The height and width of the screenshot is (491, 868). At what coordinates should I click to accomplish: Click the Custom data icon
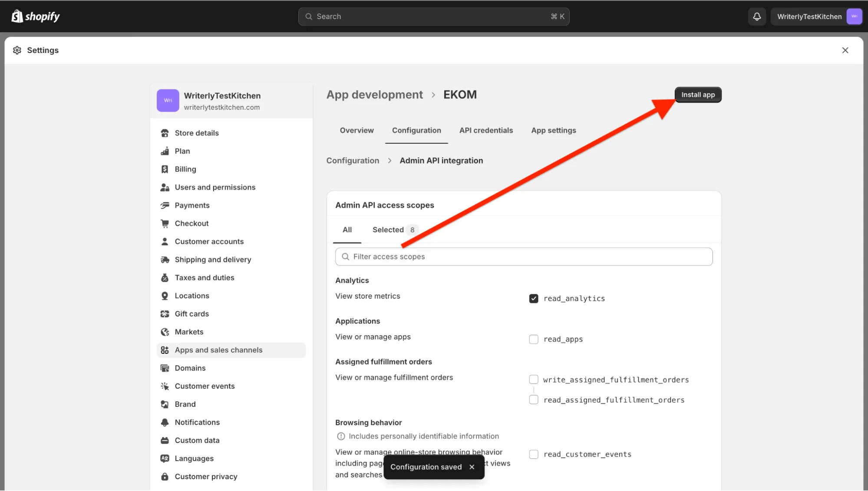pyautogui.click(x=165, y=441)
